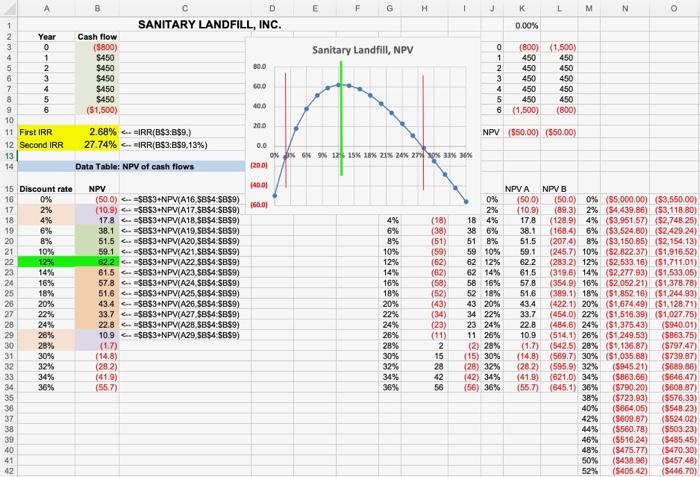Viewport: 700px width, 477px height.
Task: Click the =IRR(B$3:B$9,13%) formula text
Action: coord(170,145)
